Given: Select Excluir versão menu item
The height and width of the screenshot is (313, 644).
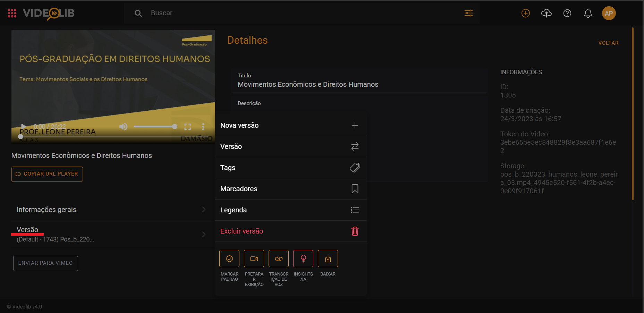Looking at the screenshot, I should pos(291,231).
